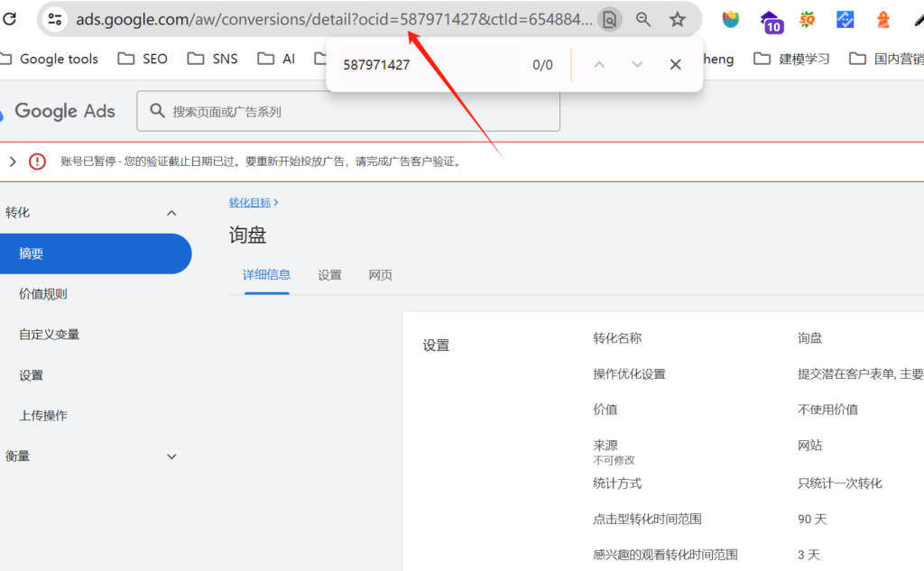Click the Google Ads search box
This screenshot has height=571, width=924.
click(348, 112)
